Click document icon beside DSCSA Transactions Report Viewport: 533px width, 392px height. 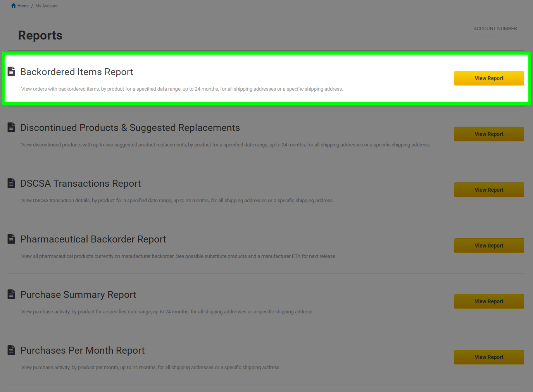tap(11, 183)
